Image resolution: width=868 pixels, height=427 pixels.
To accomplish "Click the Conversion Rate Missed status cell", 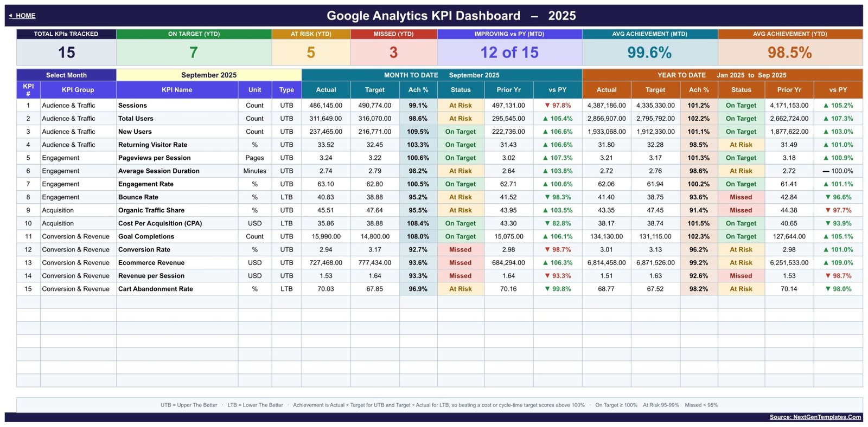I will (461, 250).
